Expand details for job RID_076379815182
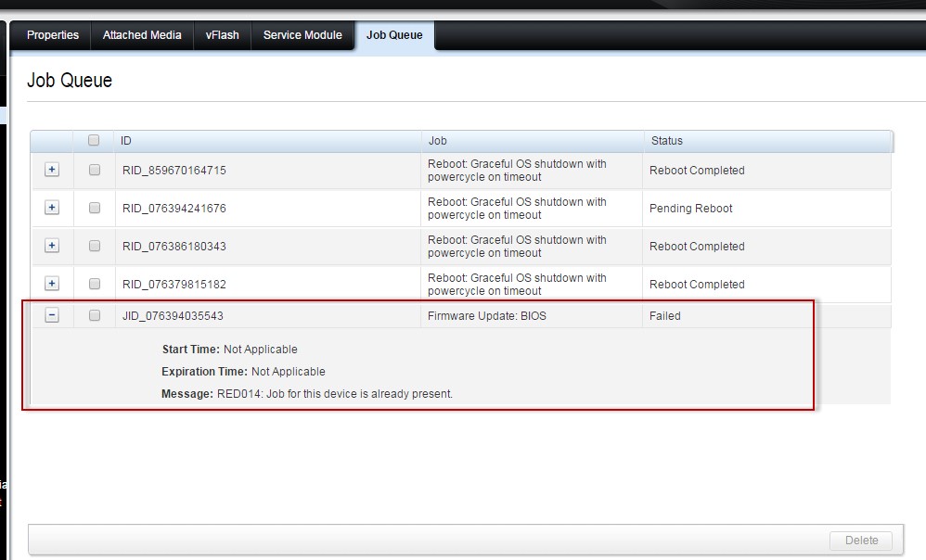This screenshot has height=560, width=926. [51, 284]
